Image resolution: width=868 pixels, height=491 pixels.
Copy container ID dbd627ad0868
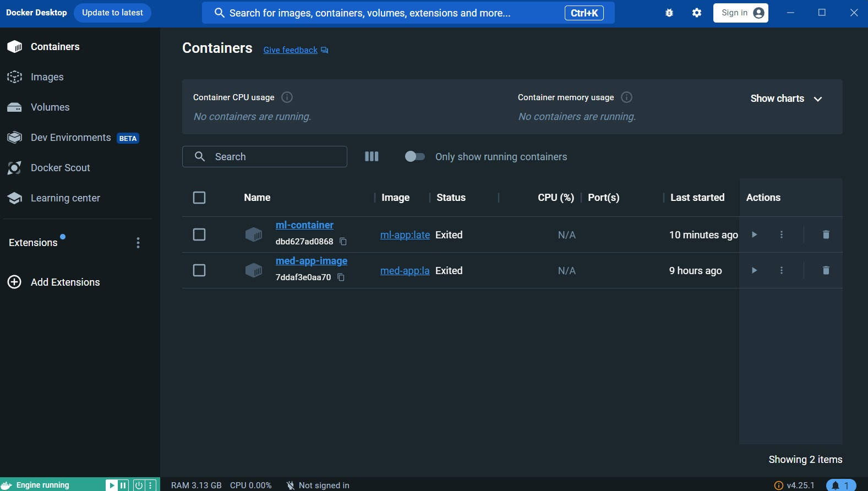coord(343,242)
